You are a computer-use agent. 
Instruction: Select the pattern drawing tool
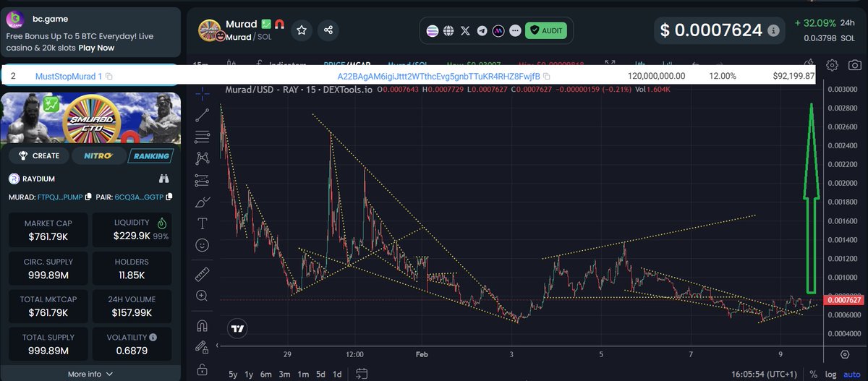(x=203, y=158)
